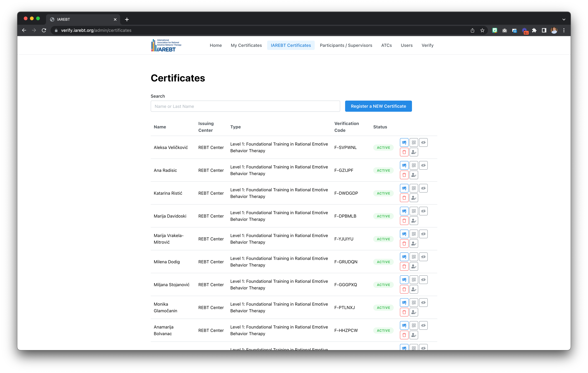
Task: Open Chrome's three-dot menu
Action: (x=564, y=30)
